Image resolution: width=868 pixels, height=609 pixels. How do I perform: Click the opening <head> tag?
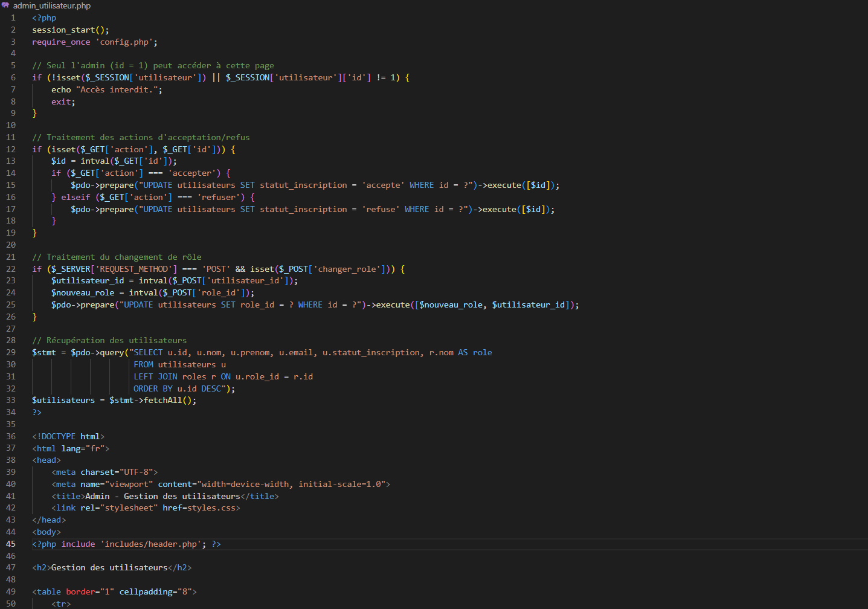[47, 460]
